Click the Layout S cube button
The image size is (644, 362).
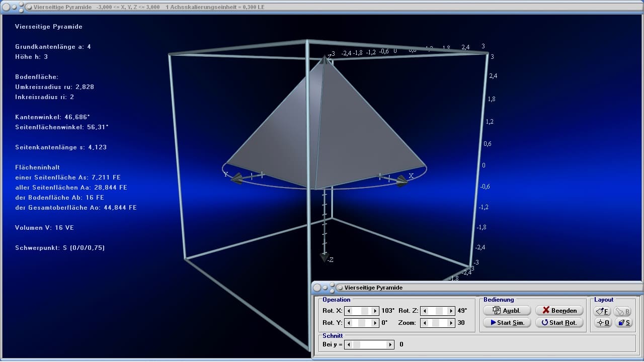tap(624, 323)
